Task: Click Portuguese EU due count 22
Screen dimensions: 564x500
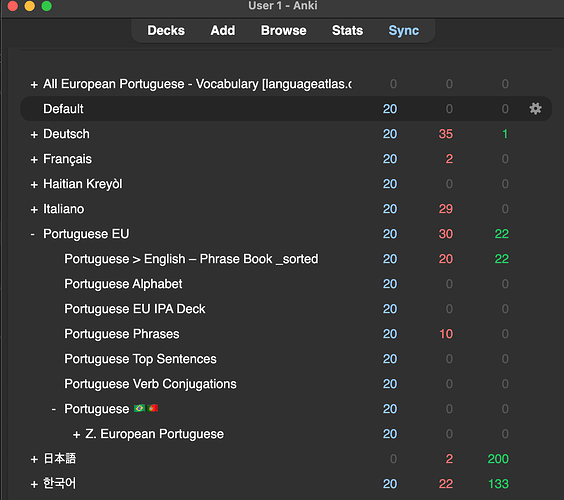Action: 501,234
